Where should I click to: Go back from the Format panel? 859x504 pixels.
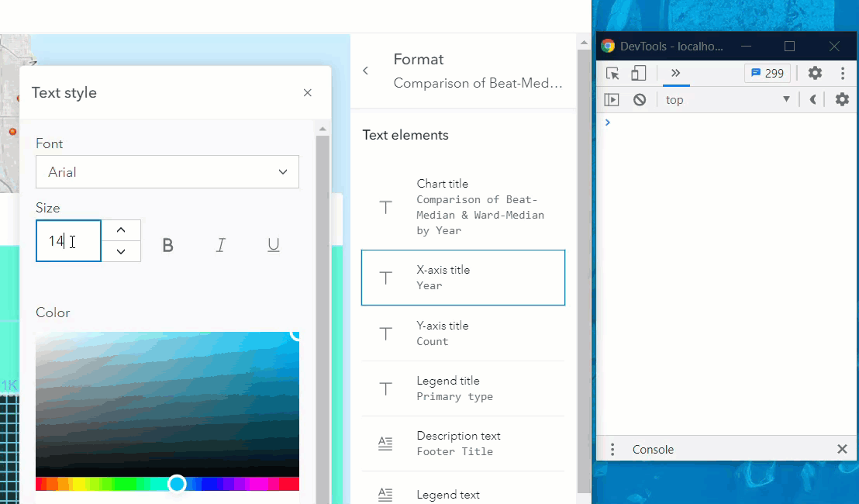coord(365,71)
